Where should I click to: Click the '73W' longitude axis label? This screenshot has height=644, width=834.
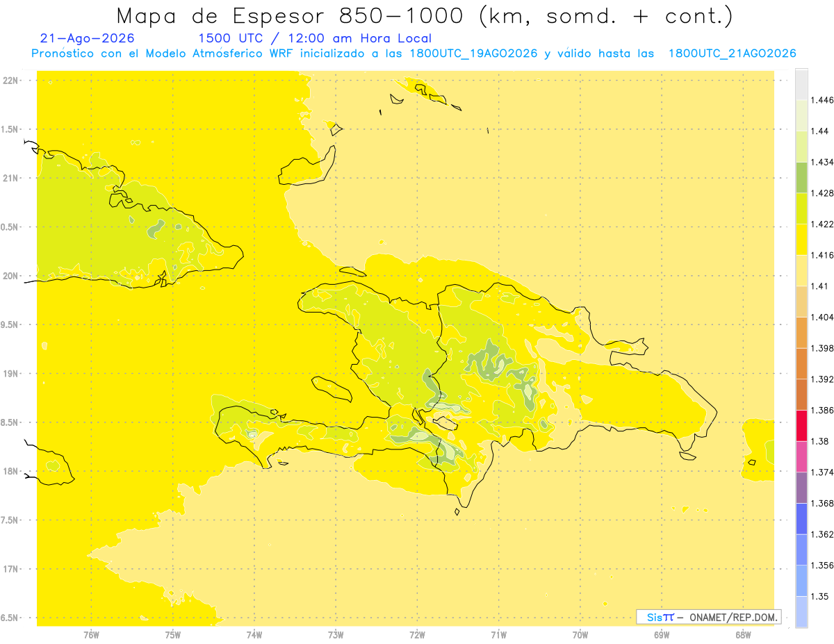336,634
